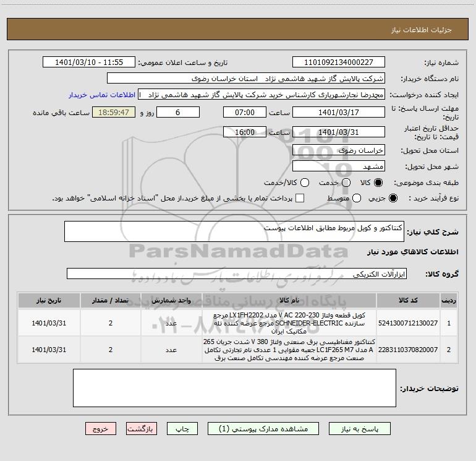Image resolution: width=476 pixels, height=461 pixels.
Task: Click the remaining days field showing 6
Action: (178, 112)
